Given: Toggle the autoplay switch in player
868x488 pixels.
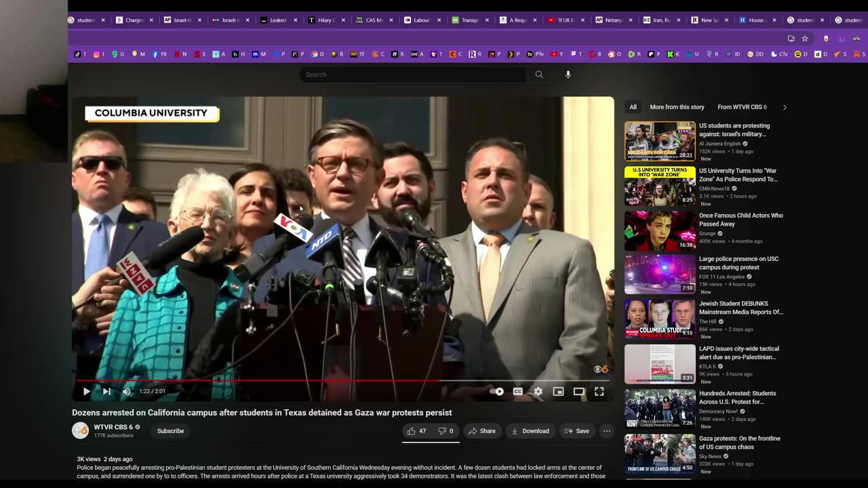Looking at the screenshot, I should (x=497, y=391).
